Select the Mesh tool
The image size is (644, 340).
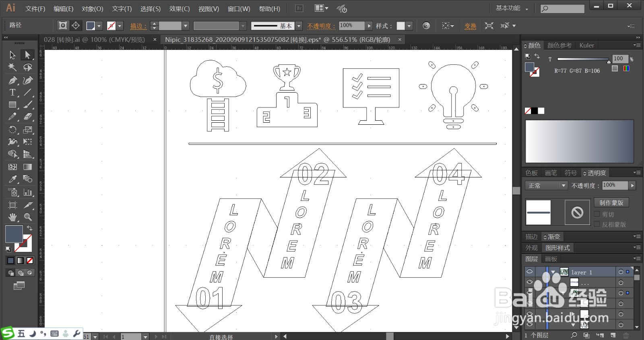(x=12, y=167)
